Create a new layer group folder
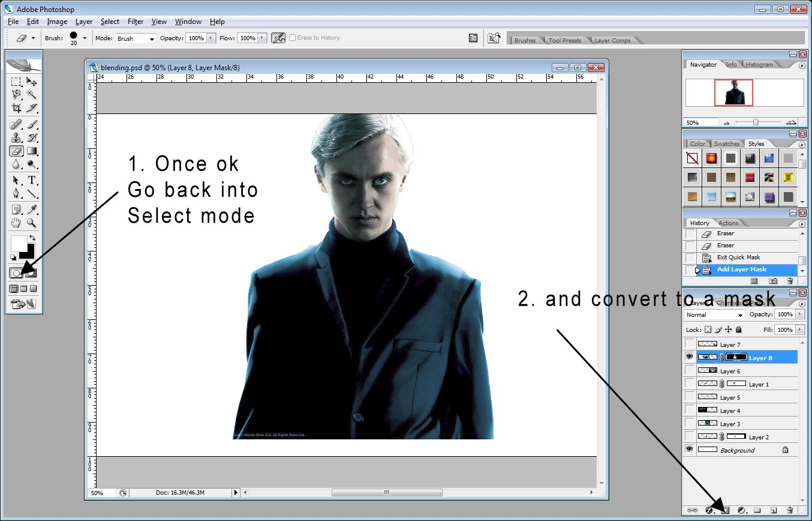Image resolution: width=812 pixels, height=521 pixels. [x=757, y=510]
